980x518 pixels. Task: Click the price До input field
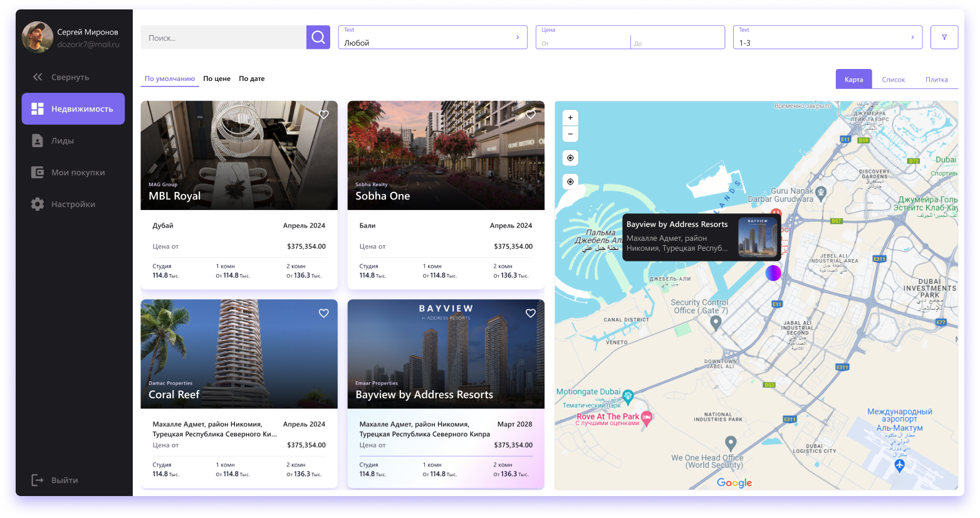pos(677,43)
